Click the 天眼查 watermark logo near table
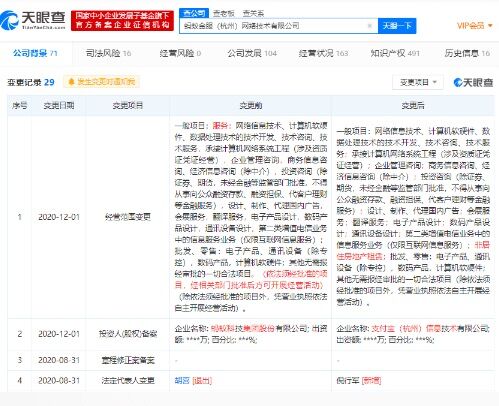This screenshot has width=499, height=406. click(473, 82)
